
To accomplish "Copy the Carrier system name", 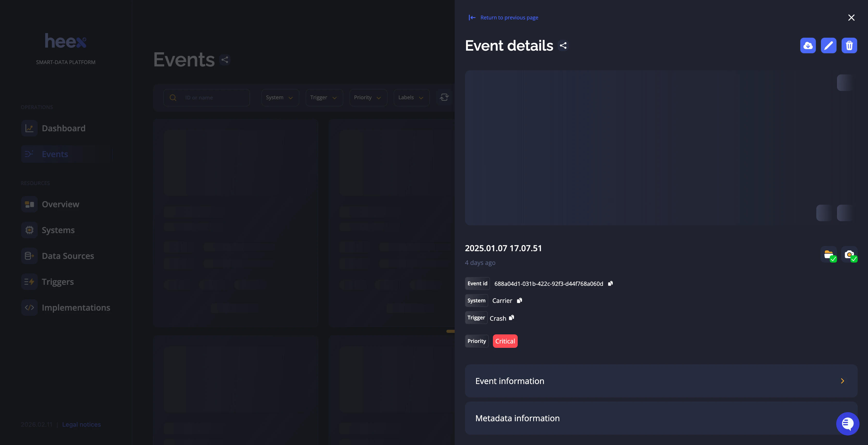I will (519, 300).
